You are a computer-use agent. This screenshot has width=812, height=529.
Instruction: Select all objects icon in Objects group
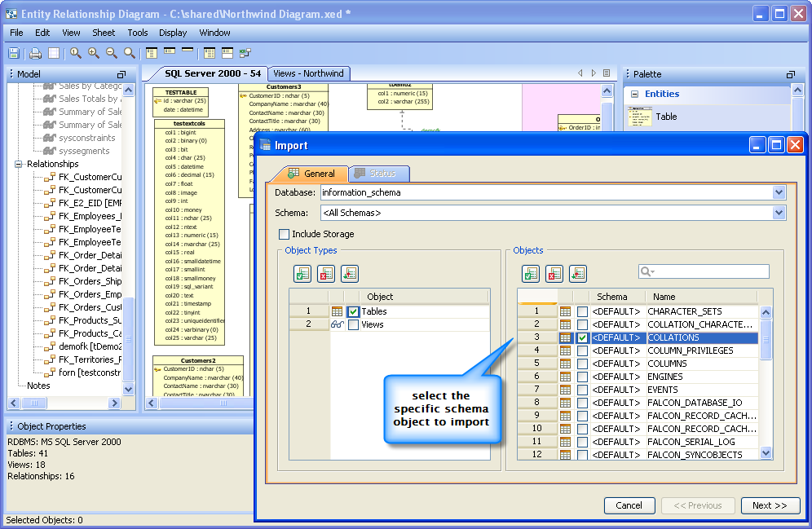pyautogui.click(x=530, y=274)
